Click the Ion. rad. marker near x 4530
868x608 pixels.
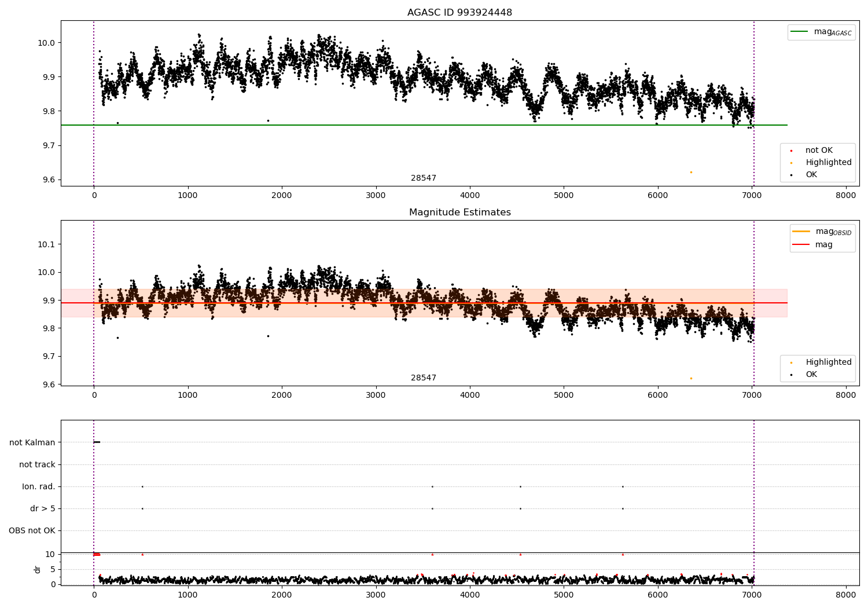coord(520,486)
